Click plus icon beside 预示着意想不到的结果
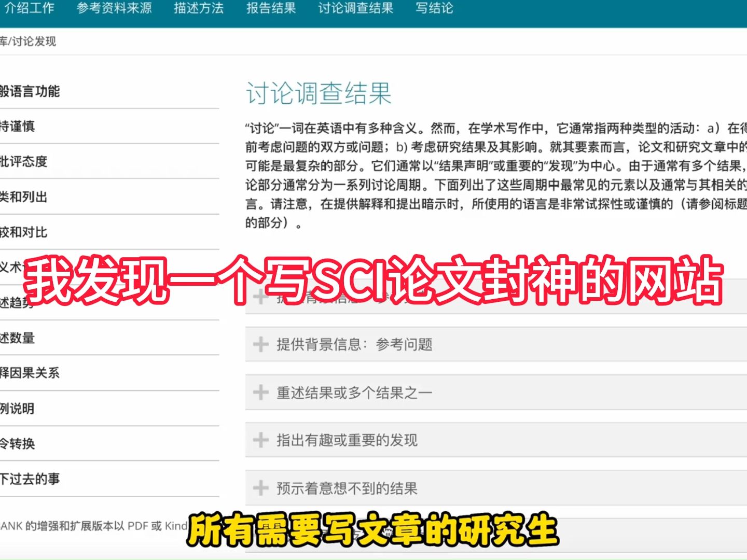 (x=260, y=488)
